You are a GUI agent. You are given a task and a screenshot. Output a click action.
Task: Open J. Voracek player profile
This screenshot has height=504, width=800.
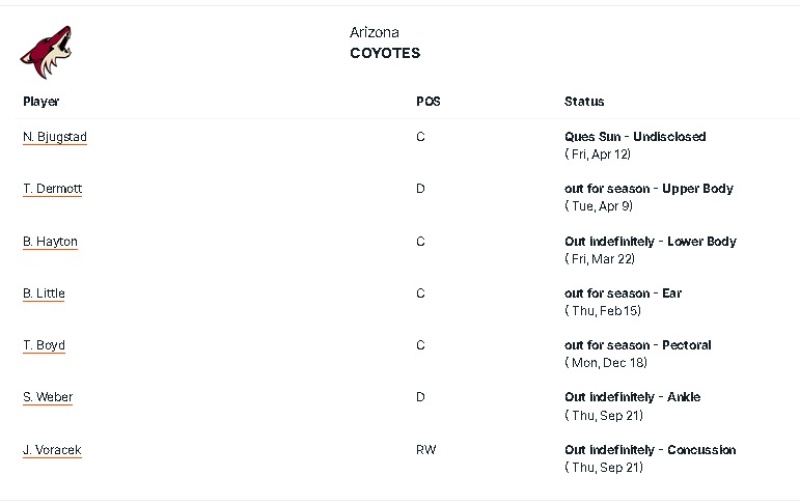point(52,450)
